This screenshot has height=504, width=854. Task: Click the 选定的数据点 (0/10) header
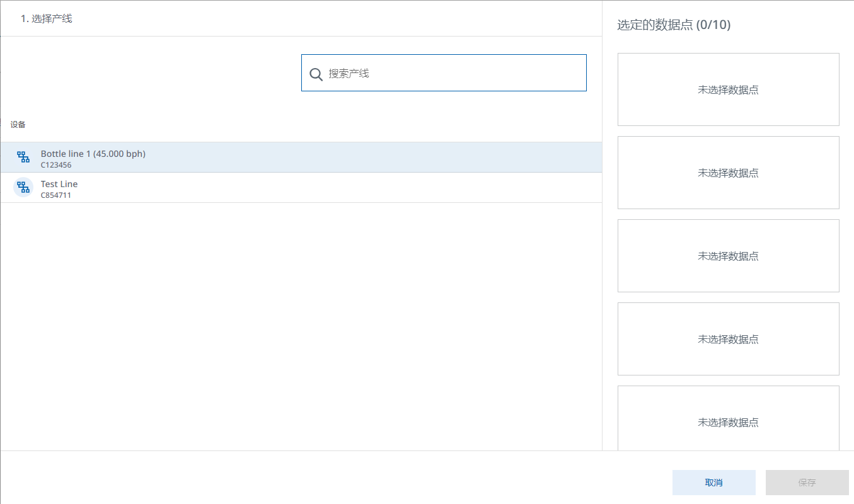click(672, 25)
